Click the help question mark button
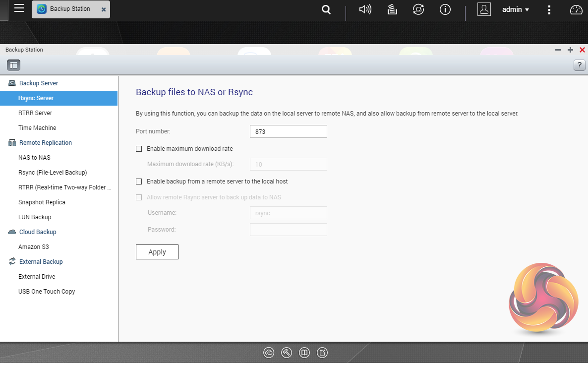 click(x=579, y=65)
